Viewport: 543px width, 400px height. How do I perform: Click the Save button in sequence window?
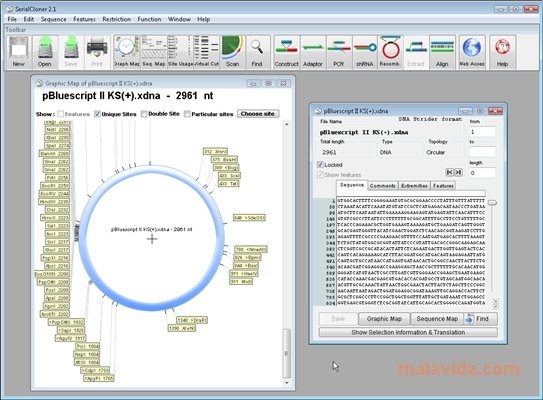[x=338, y=319]
